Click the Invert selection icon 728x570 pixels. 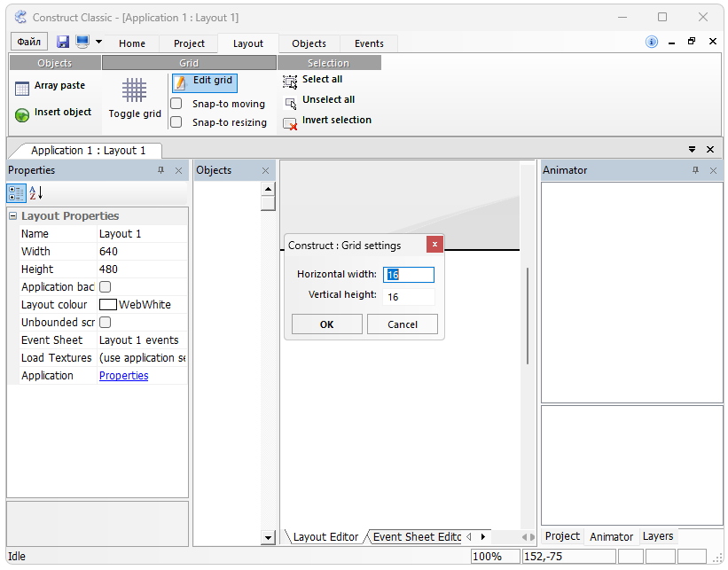click(290, 123)
